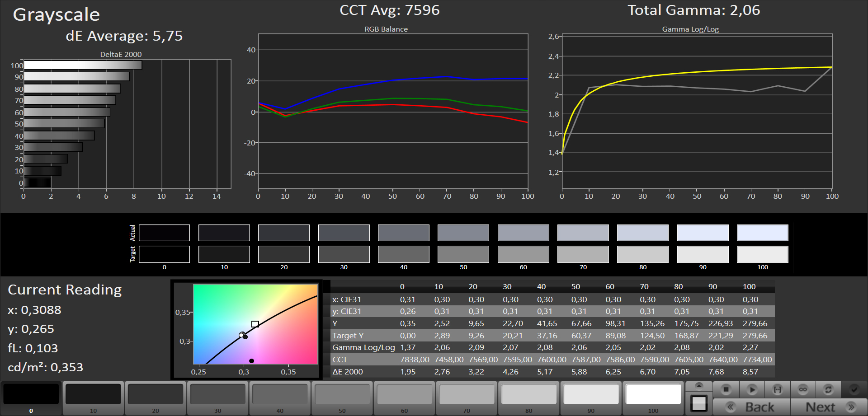The height and width of the screenshot is (416, 868).
Task: Click the ΔE 2000 cell showing 8,57
Action: pyautogui.click(x=750, y=372)
